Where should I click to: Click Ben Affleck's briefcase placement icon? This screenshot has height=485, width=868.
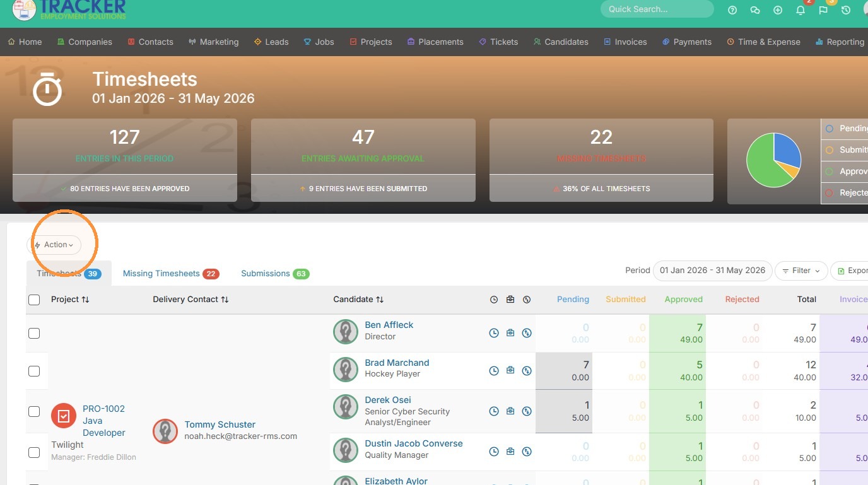pos(510,333)
